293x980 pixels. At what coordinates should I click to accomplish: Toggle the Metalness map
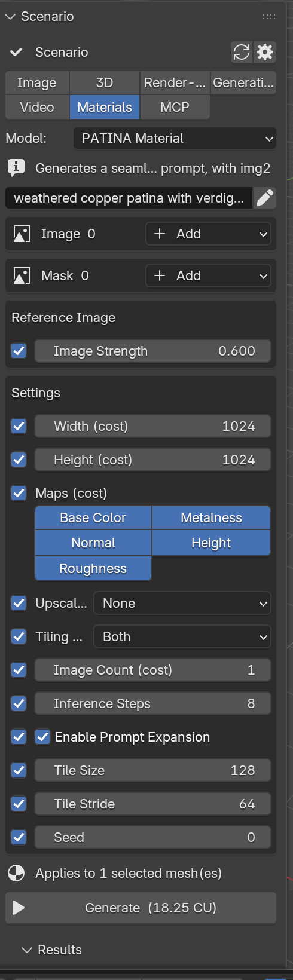tap(212, 517)
